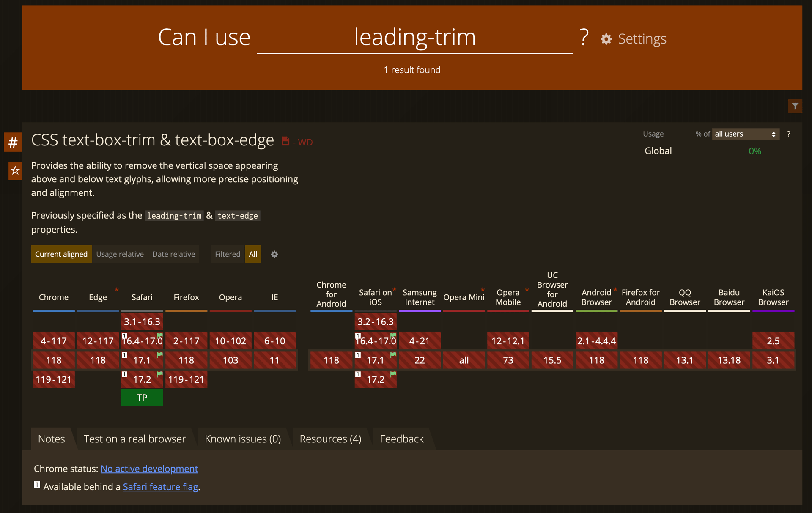This screenshot has width=812, height=513.
Task: Open the Safari feature flag link
Action: coord(160,487)
